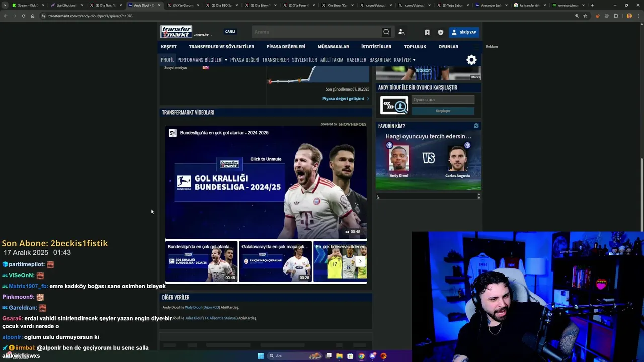
Task: Open new browser tab
Action: [592, 5]
